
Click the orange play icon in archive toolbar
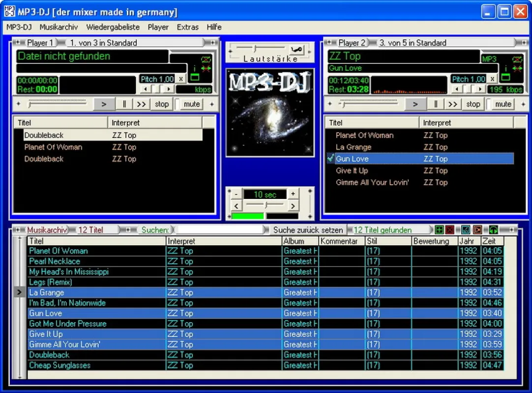(x=478, y=230)
